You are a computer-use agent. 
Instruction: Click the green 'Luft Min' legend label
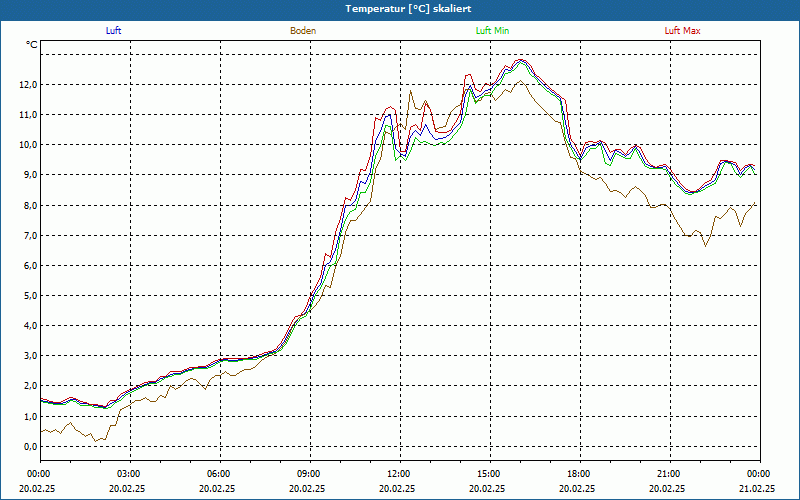click(x=492, y=31)
